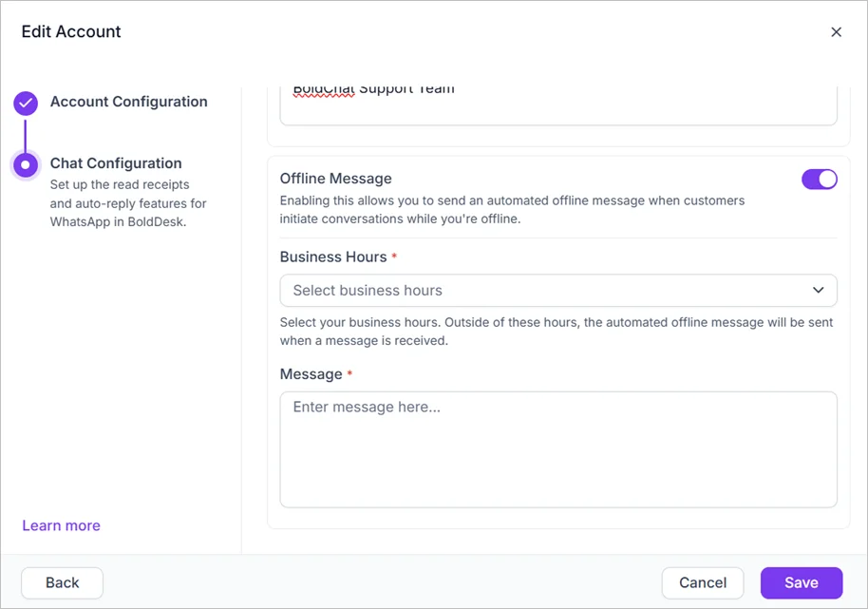The width and height of the screenshot is (868, 609).
Task: Click the 'Enabling this allows you' description text
Action: (512, 209)
